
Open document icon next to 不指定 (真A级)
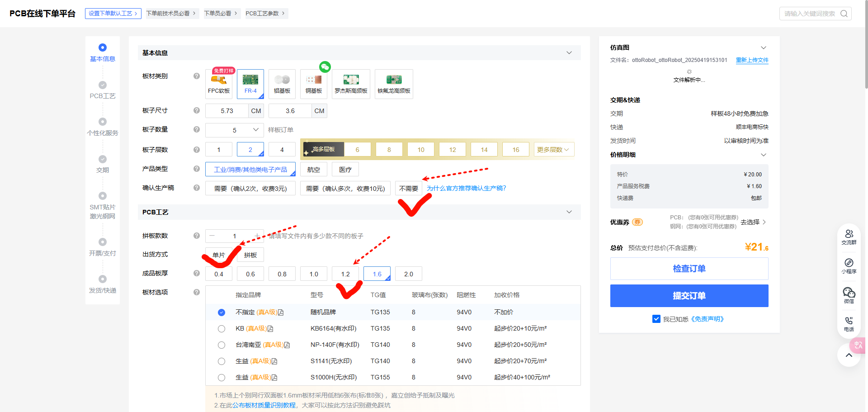point(281,313)
